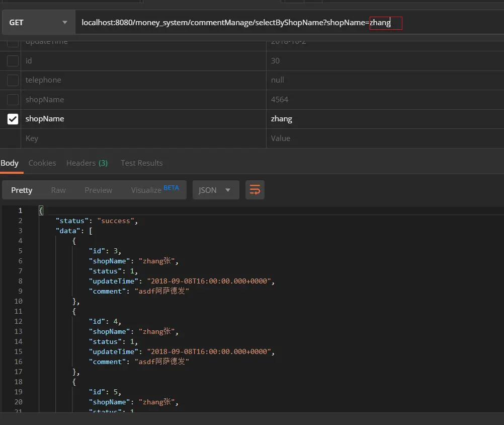
Task: Toggle the partially hidden updateTime checkbox
Action: tap(13, 43)
